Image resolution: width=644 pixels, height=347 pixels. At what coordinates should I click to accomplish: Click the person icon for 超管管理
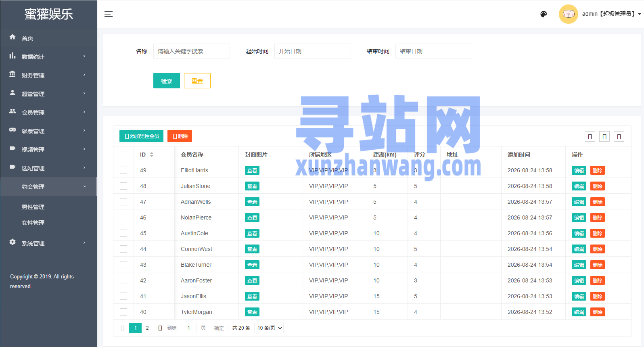[x=13, y=93]
